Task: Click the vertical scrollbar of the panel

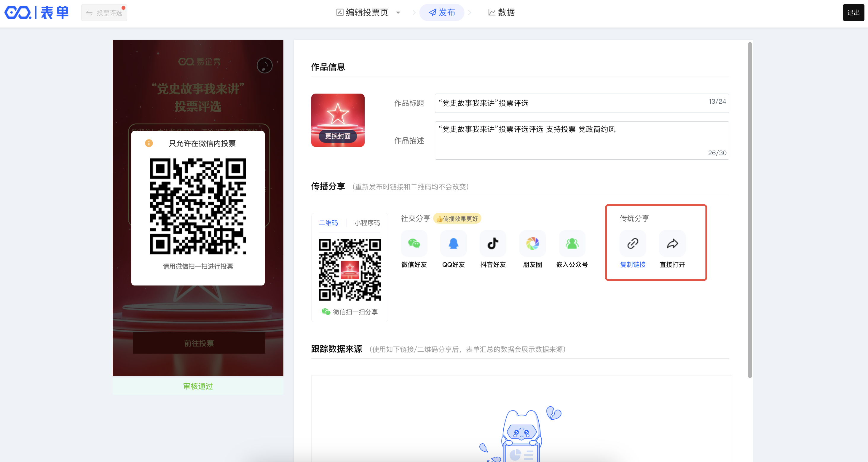Action: [750, 210]
